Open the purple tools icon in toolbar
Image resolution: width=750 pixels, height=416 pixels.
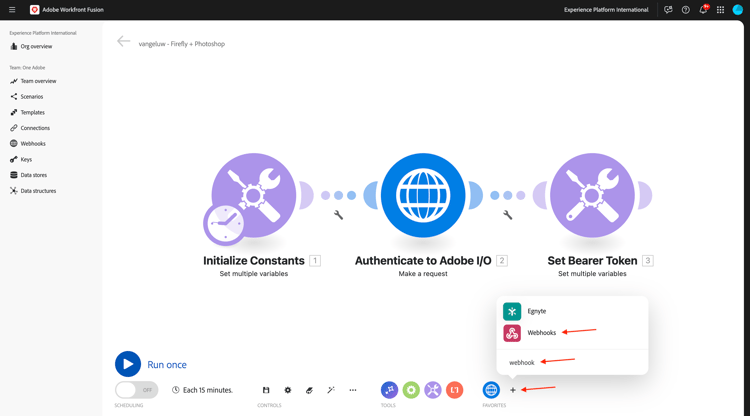click(433, 390)
